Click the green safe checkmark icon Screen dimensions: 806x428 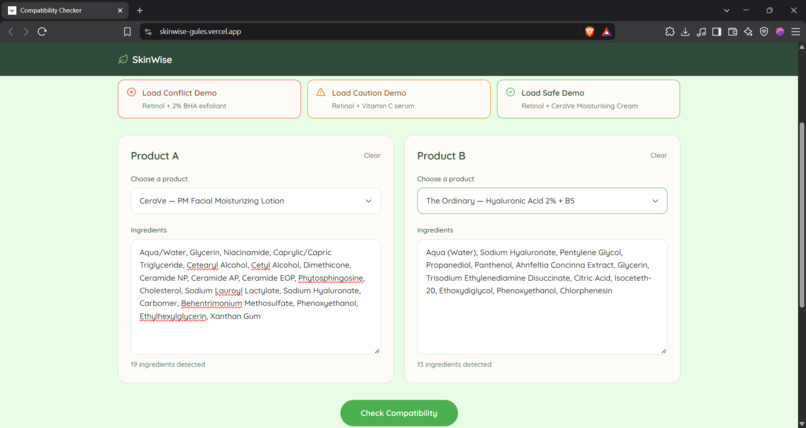point(510,92)
